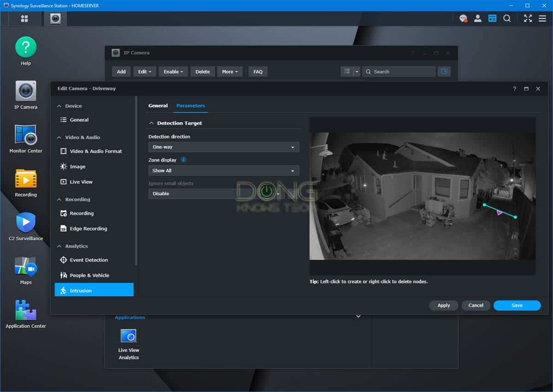
Task: Open Enable dropdown in IP Camera window
Action: point(173,71)
